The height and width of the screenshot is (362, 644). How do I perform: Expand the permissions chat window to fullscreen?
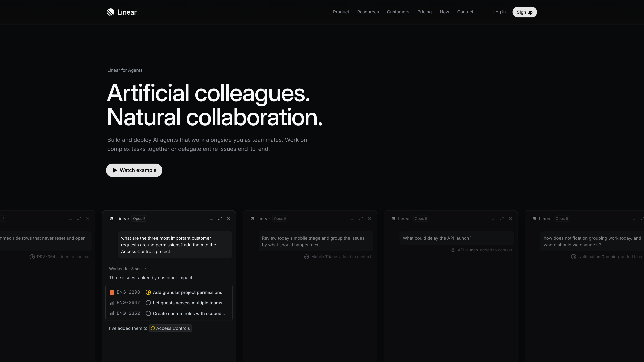click(x=220, y=219)
